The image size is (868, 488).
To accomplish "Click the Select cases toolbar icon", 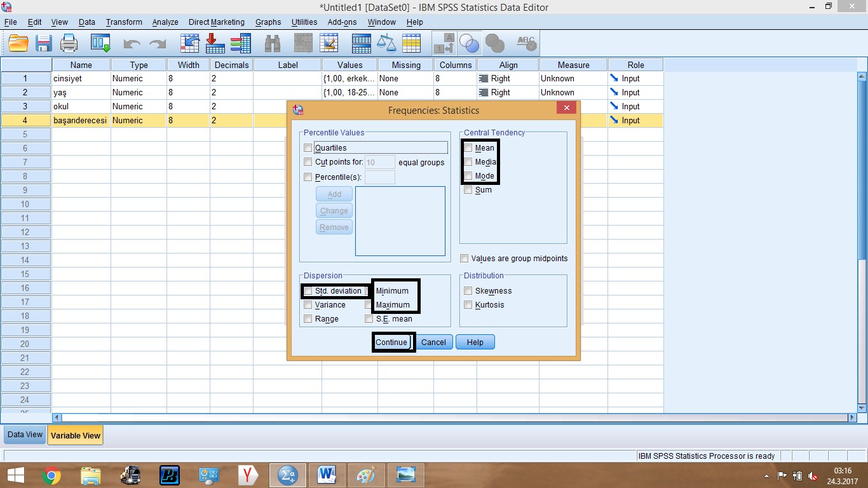I will click(x=411, y=43).
